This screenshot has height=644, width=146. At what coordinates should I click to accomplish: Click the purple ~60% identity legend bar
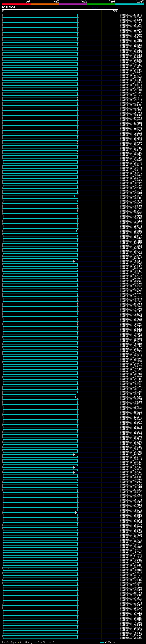[x=73, y=4]
